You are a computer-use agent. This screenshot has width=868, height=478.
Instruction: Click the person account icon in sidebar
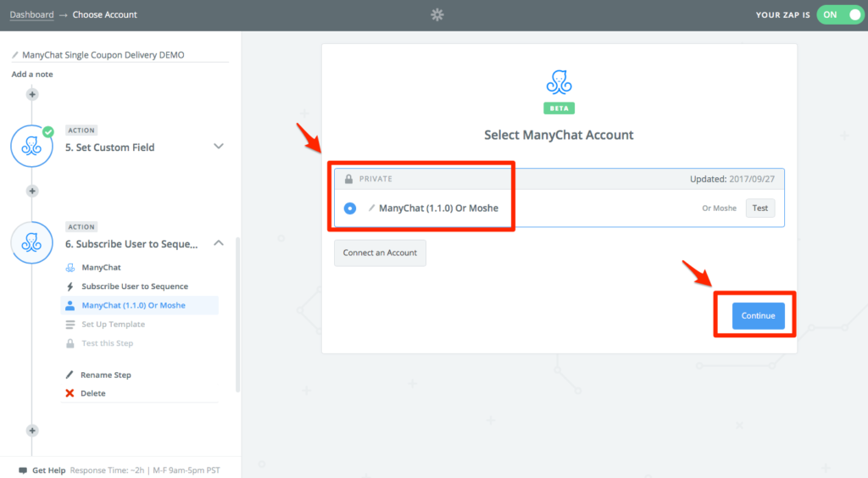click(70, 305)
